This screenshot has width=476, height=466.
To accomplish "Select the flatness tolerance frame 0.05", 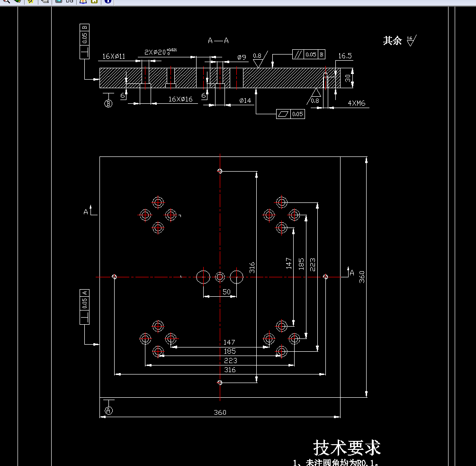I will 290,114.
